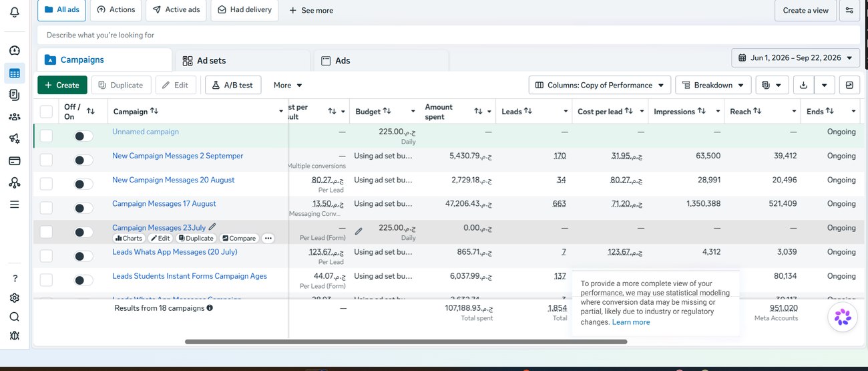Viewport: 868px width, 371px height.
Task: Click the inline Edit chip under 23July campaign
Action: pyautogui.click(x=160, y=238)
